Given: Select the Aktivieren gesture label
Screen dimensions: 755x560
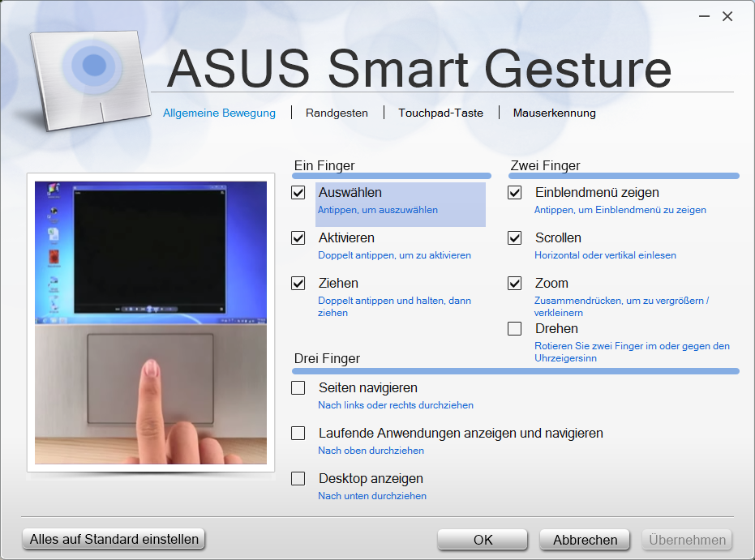Looking at the screenshot, I should coord(347,237).
